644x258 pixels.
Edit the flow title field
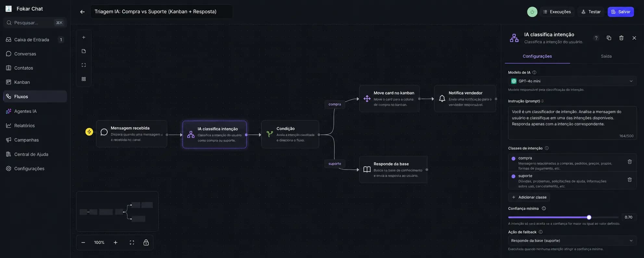pyautogui.click(x=161, y=11)
